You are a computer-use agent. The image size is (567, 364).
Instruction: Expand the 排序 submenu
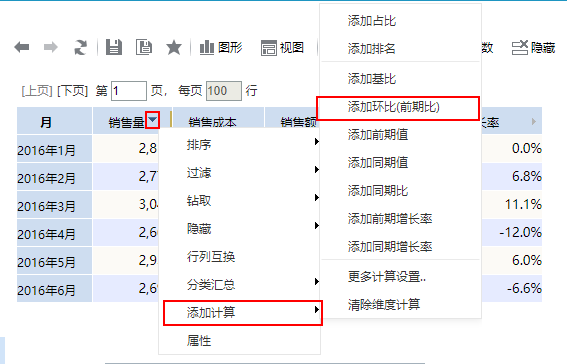(239, 145)
